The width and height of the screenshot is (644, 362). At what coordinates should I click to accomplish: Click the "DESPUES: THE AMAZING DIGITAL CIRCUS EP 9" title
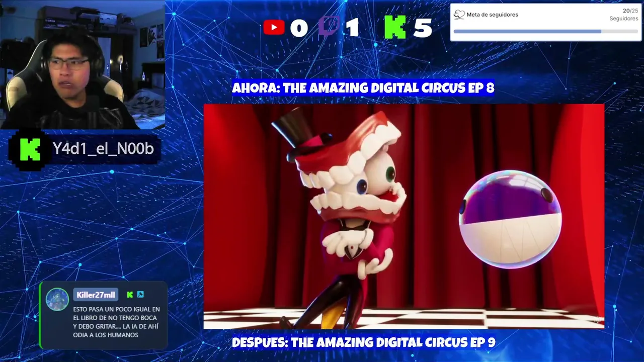364,343
